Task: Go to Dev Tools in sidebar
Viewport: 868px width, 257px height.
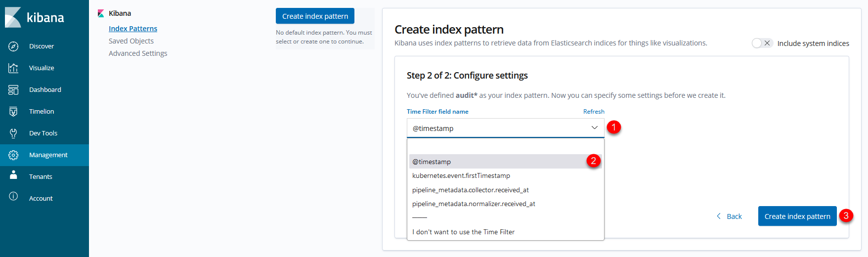Action: click(x=43, y=133)
